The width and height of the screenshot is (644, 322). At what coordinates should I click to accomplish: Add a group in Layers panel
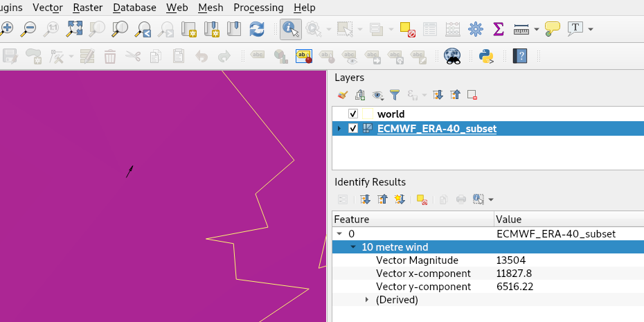[x=360, y=96]
